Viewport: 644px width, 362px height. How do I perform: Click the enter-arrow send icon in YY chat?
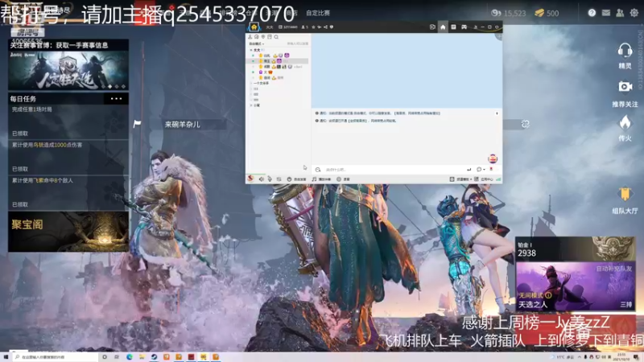[x=469, y=170]
